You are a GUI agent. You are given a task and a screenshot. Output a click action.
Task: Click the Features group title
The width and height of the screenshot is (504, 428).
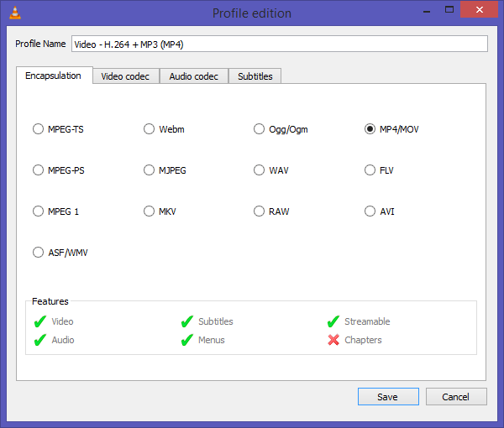(x=50, y=301)
